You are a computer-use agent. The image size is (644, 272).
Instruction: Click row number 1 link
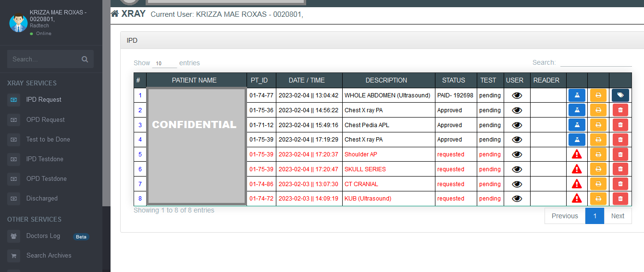coord(140,95)
